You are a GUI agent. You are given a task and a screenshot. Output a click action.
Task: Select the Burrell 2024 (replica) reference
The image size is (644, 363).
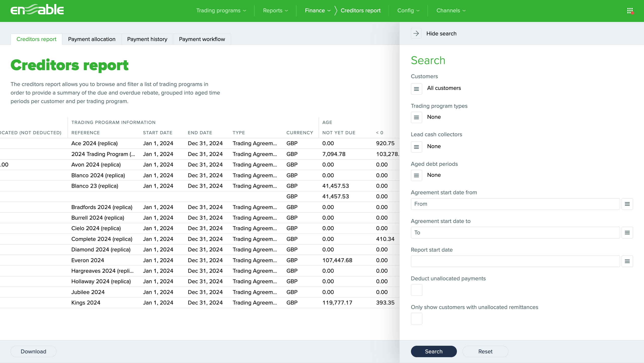point(98,218)
